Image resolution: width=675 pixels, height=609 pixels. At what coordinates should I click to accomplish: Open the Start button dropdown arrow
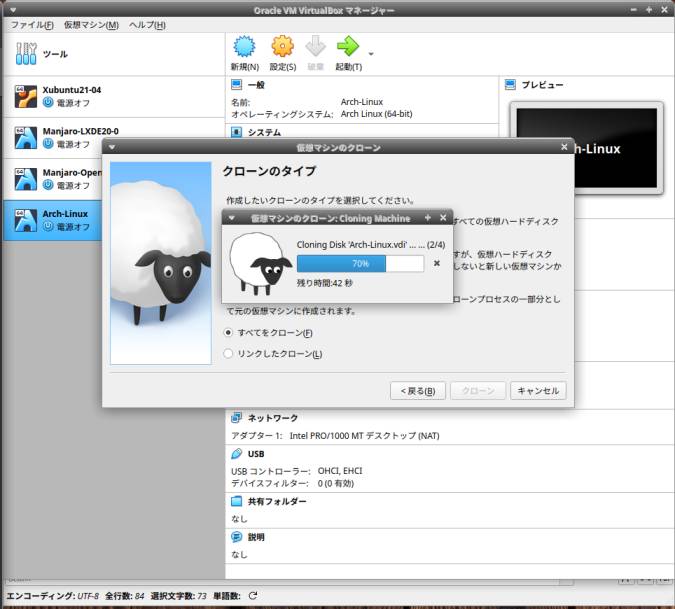[371, 54]
